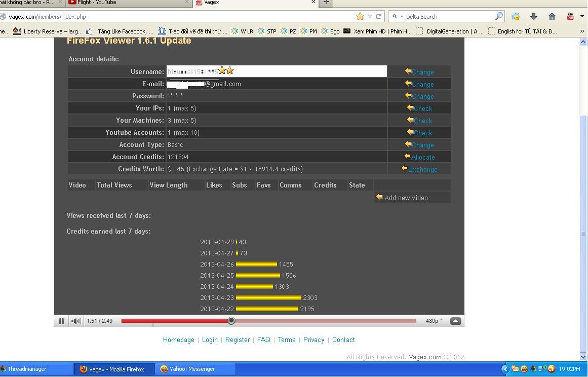Screen dimensions: 588x377
Task: Open Liberty Reserve bookmark
Action: click(x=48, y=31)
